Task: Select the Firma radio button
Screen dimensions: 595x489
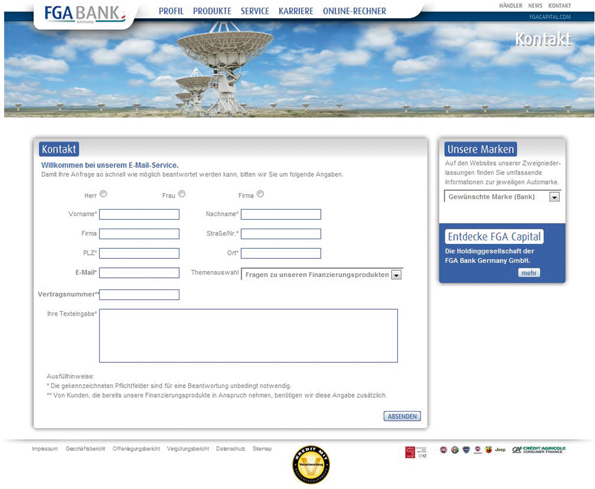Action: click(x=260, y=194)
